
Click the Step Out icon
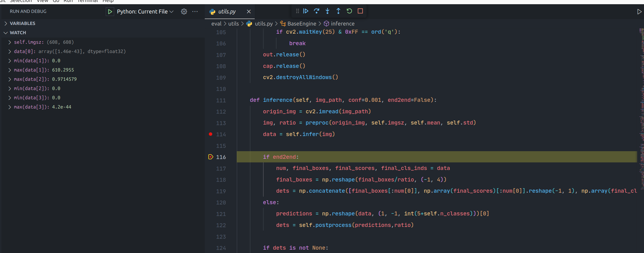click(x=338, y=11)
